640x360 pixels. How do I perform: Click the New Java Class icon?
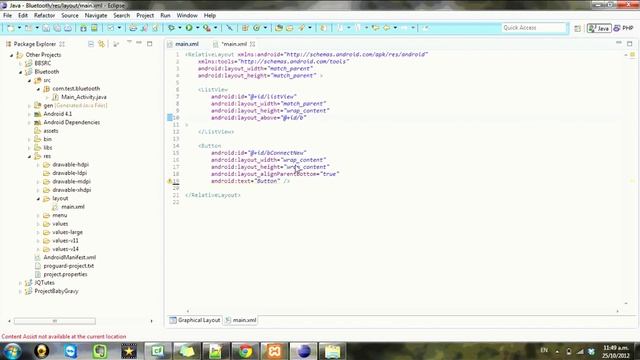(257, 28)
